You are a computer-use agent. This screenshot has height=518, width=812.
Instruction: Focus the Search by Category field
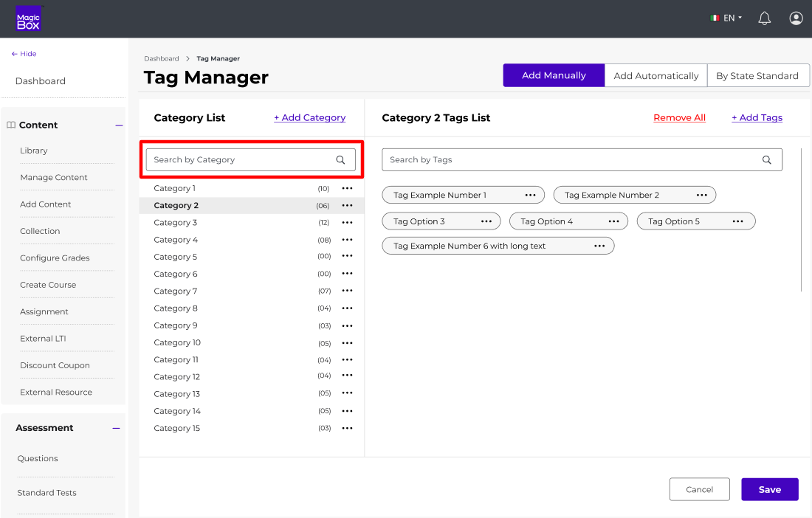point(251,160)
